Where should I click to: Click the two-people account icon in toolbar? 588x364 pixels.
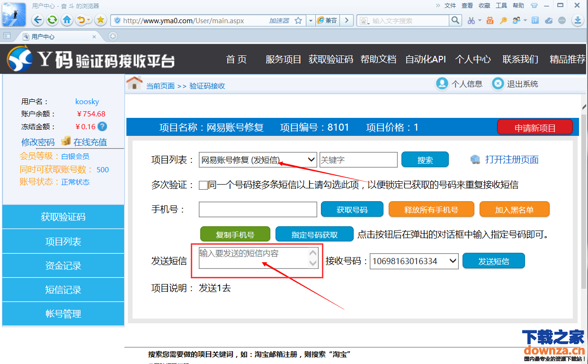[516, 20]
